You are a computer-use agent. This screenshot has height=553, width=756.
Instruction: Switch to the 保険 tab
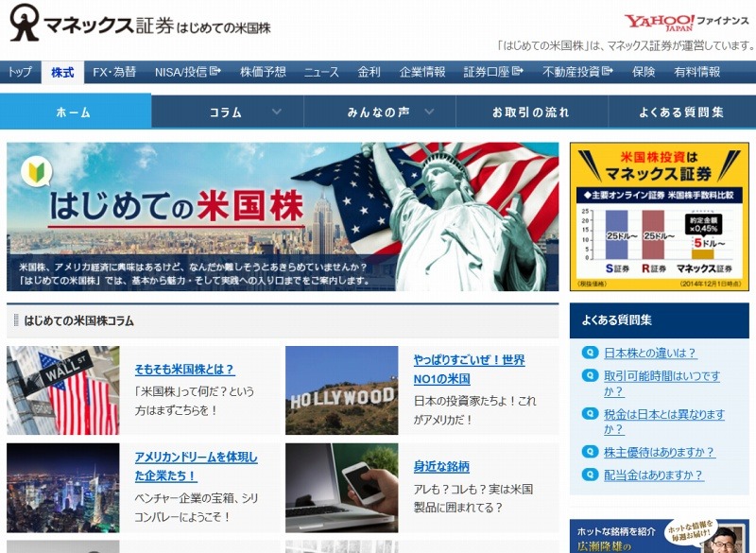pos(644,72)
